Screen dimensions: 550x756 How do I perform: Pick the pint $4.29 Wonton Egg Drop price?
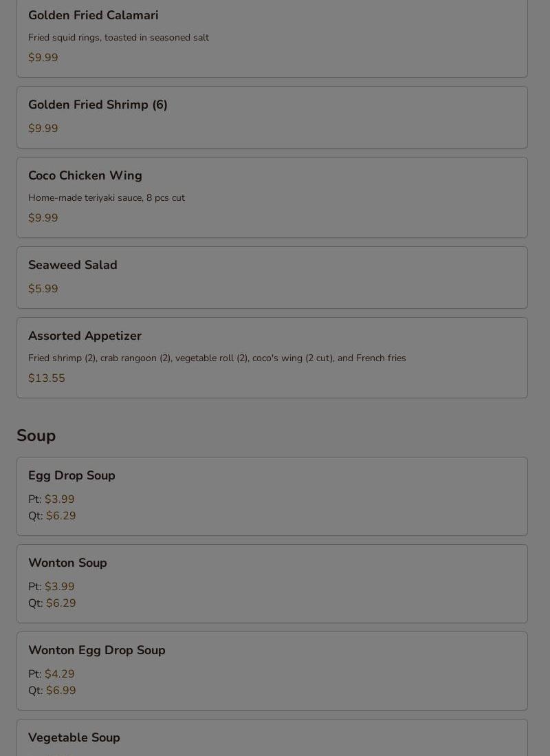click(x=59, y=674)
